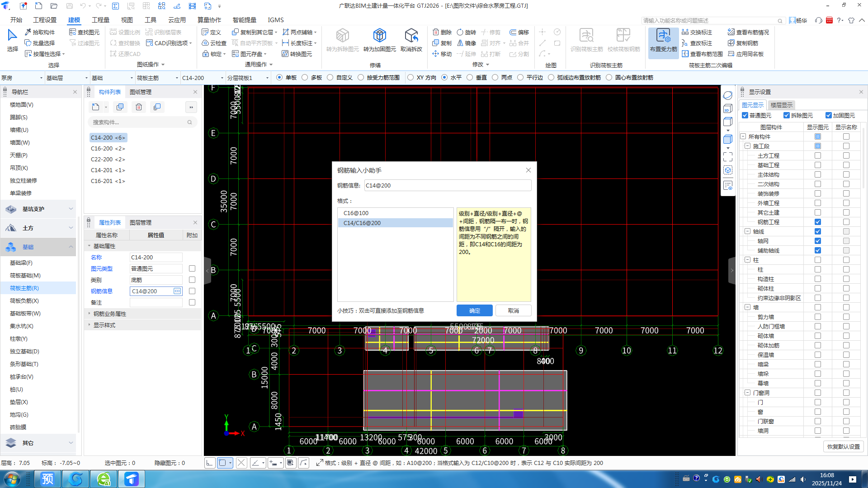Uncheck 钢筋工程 display checkbox
Viewport: 868px width, 488px height.
pyautogui.click(x=817, y=222)
